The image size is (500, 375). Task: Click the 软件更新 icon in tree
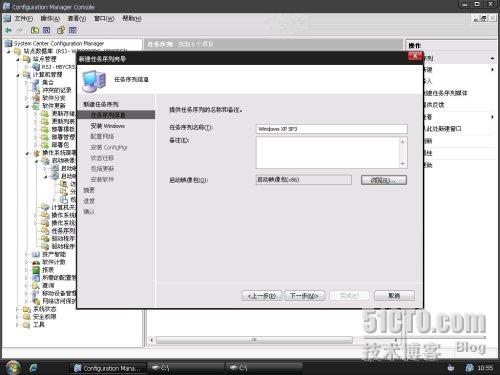click(x=36, y=106)
